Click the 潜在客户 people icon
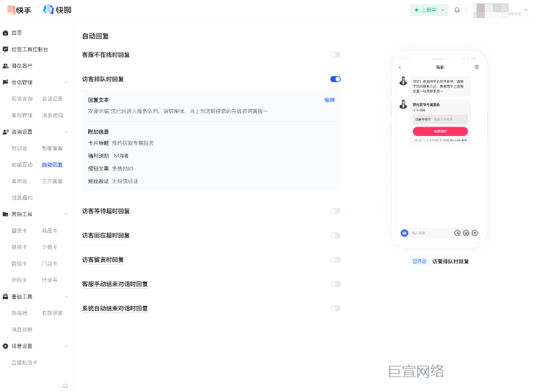Viewport: 536px width, 392px height. coord(5,66)
